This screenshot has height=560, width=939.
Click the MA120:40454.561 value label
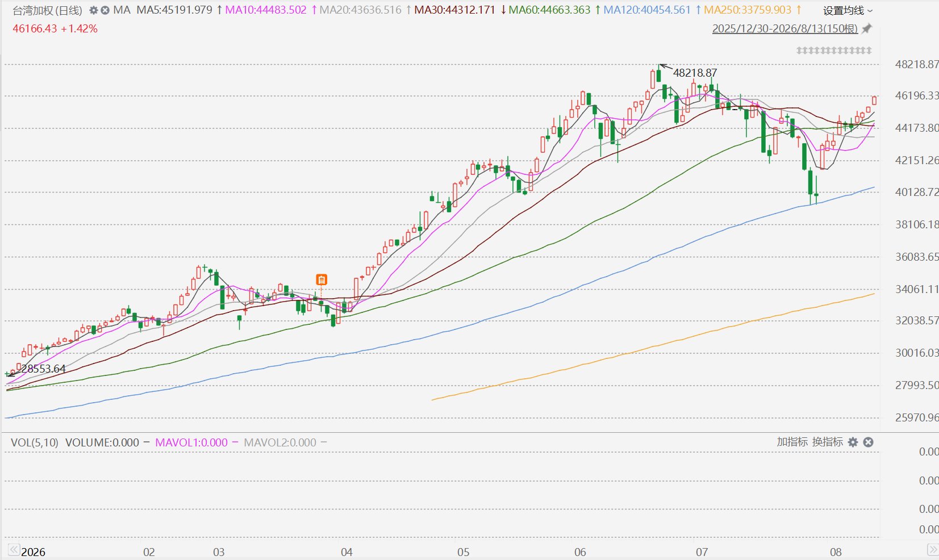click(x=647, y=10)
